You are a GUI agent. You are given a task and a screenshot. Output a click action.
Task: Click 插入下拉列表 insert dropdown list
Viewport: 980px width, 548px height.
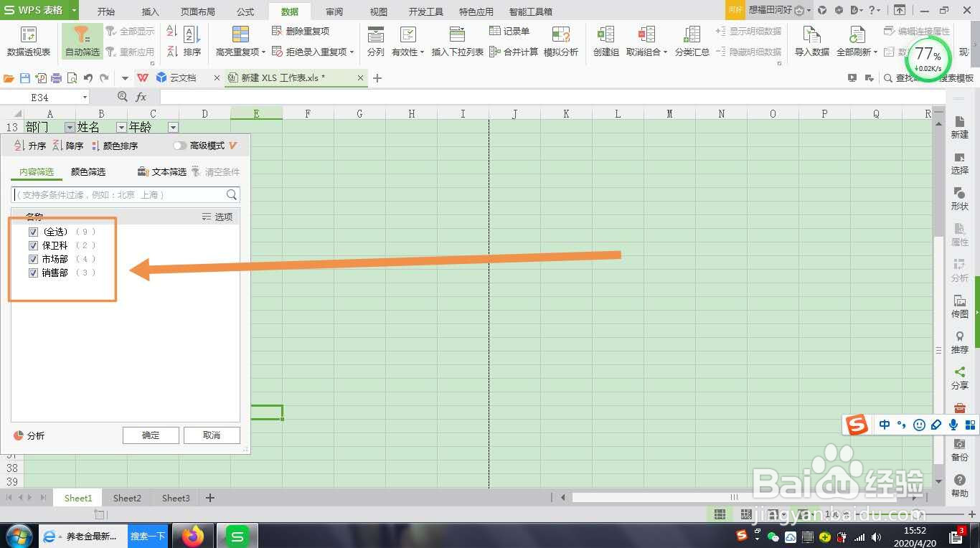(x=457, y=42)
